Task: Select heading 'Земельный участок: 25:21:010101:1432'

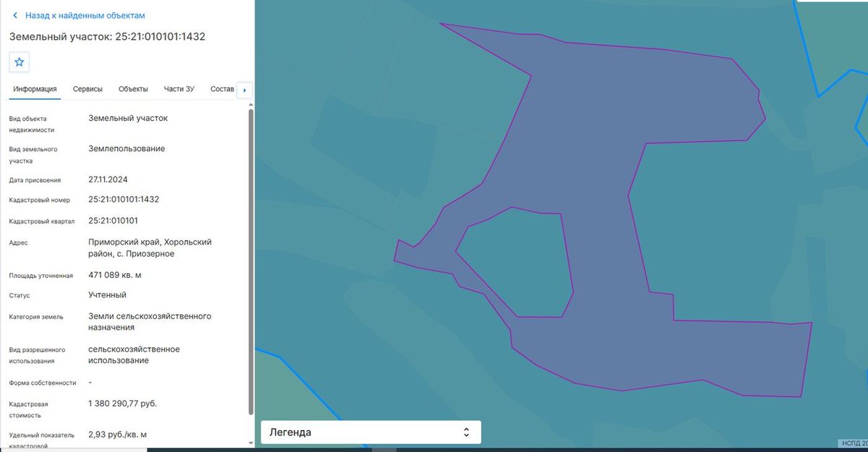Action: (107, 36)
